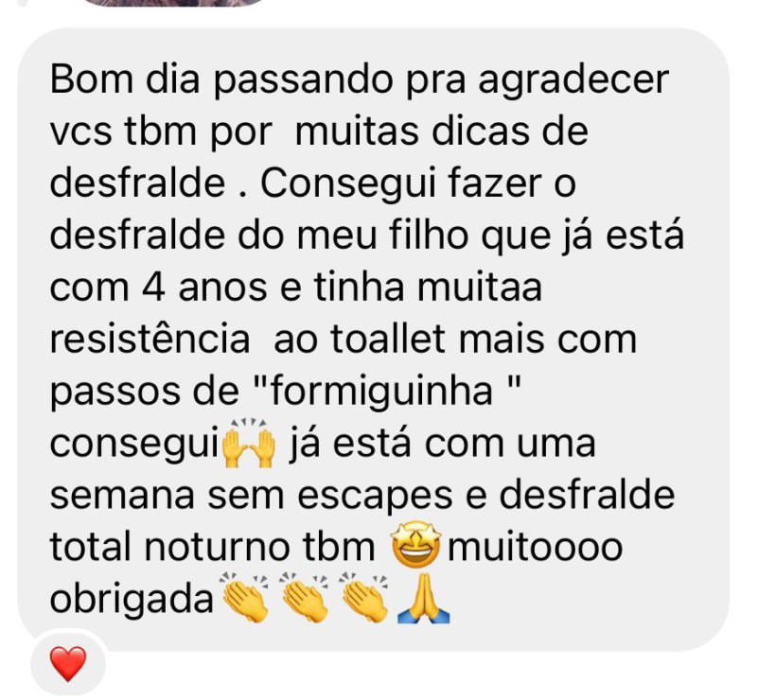Click the third clapping hands emoji

click(x=364, y=598)
